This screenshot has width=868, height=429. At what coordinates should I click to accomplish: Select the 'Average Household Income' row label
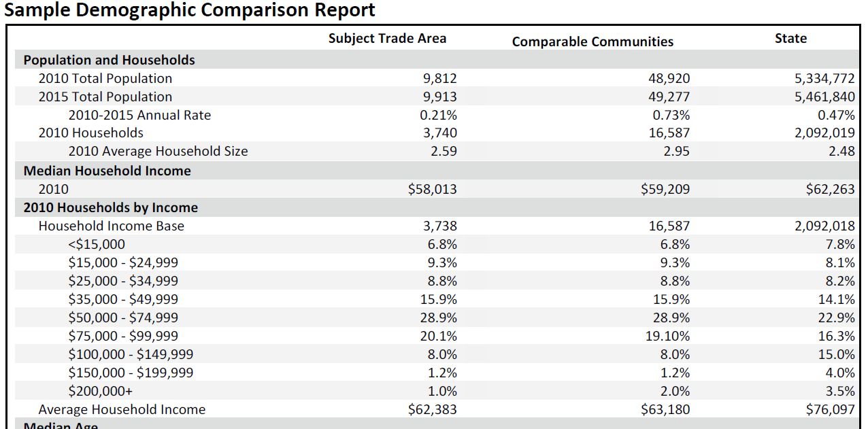122,409
